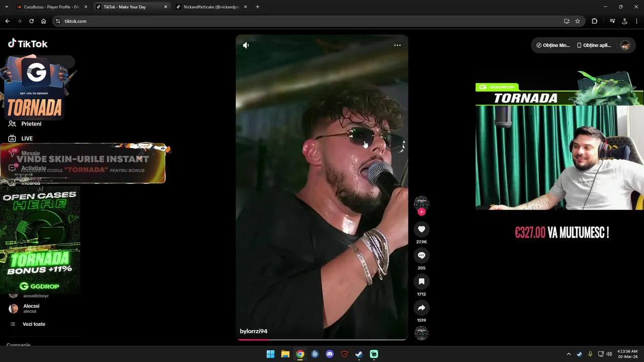The width and height of the screenshot is (644, 362).
Task: Open the red shield app in taskbar
Action: pos(344,354)
